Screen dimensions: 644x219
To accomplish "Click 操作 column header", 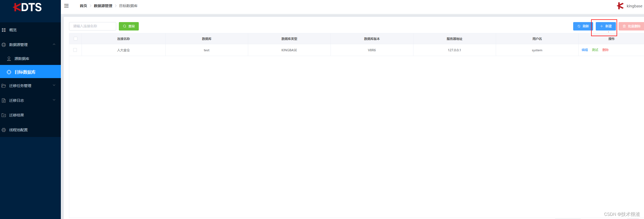I will click(x=611, y=39).
